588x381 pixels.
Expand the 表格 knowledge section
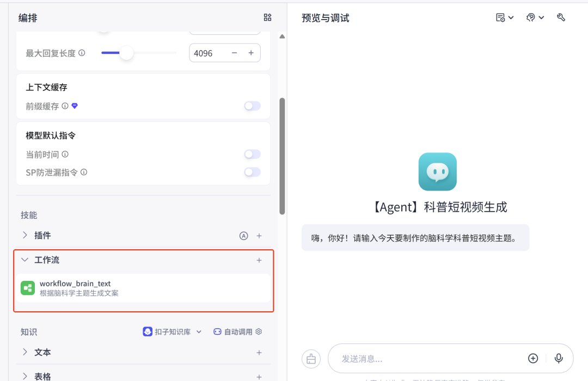(24, 376)
